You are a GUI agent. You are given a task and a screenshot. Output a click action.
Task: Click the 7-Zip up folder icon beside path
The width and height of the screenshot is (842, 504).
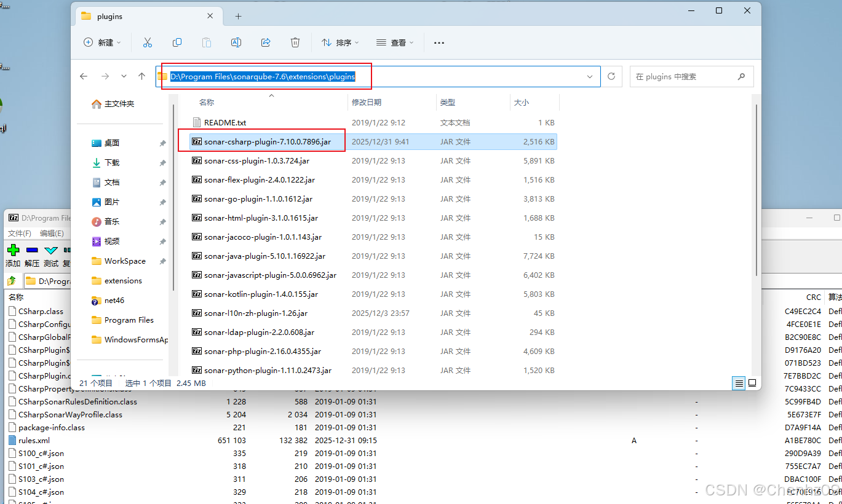11,281
